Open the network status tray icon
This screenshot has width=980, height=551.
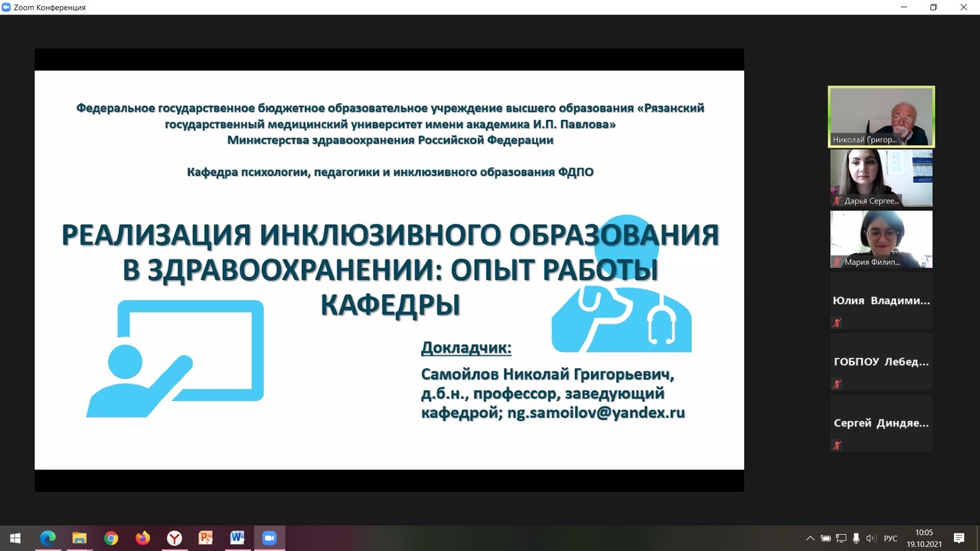pos(841,538)
